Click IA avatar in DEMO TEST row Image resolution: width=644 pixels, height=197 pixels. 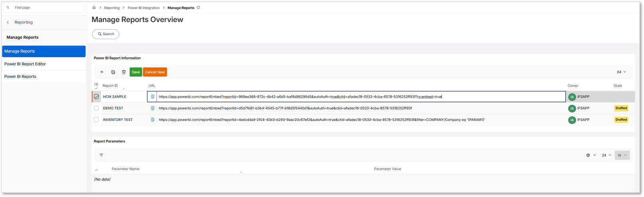tap(572, 108)
